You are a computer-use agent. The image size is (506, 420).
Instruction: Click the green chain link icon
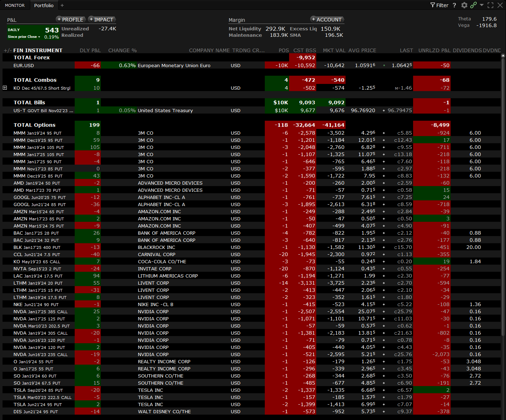click(473, 5)
